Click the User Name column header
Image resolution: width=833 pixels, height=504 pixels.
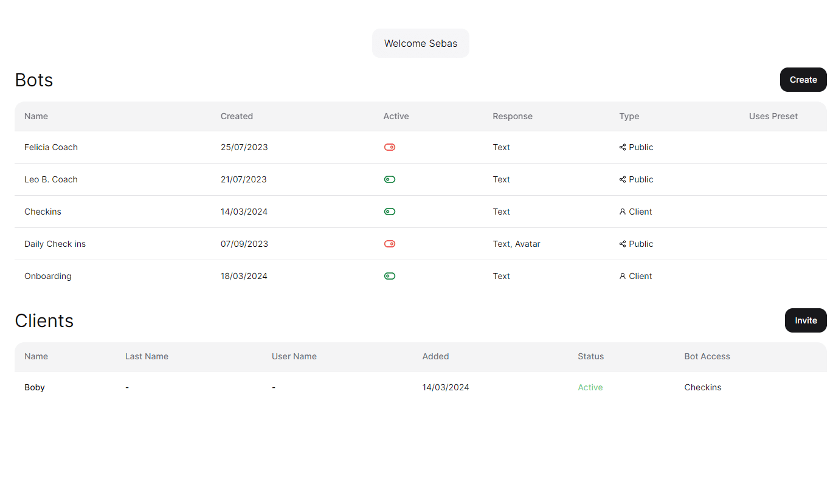(x=294, y=356)
